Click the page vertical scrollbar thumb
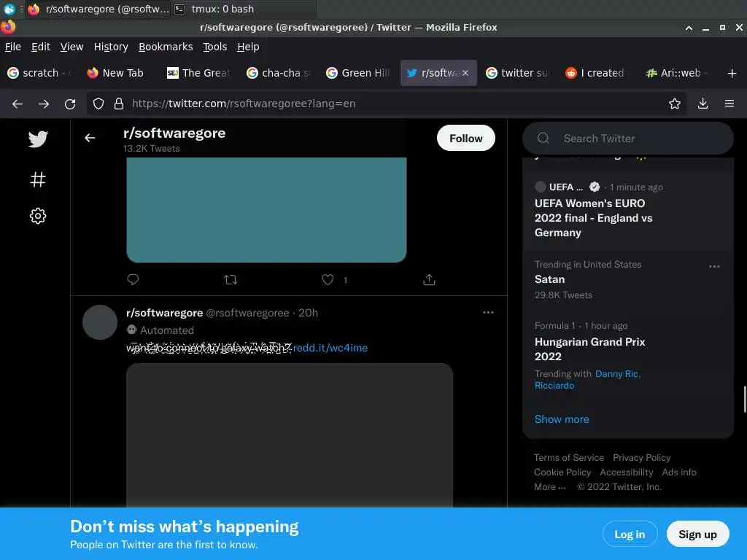The image size is (747, 560). coord(745,399)
